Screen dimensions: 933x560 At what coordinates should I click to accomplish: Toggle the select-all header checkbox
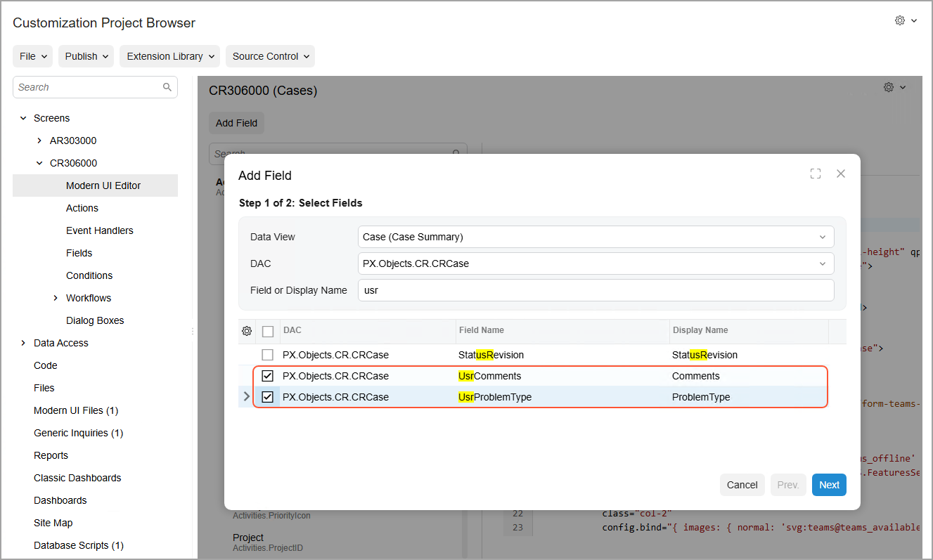pos(267,331)
